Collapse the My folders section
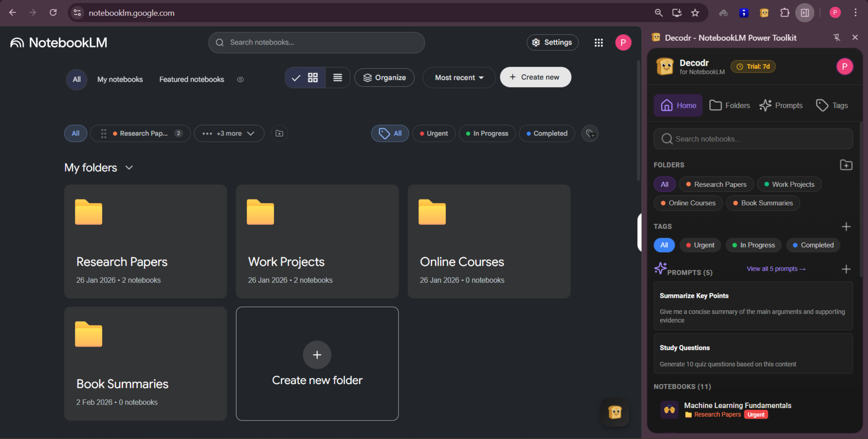 point(129,168)
